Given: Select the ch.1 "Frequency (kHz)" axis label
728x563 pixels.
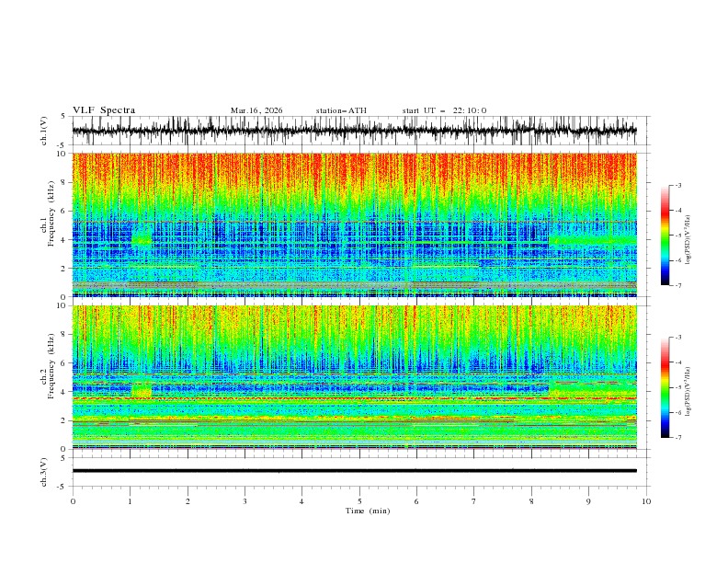Looking at the screenshot, I should pyautogui.click(x=51, y=212).
